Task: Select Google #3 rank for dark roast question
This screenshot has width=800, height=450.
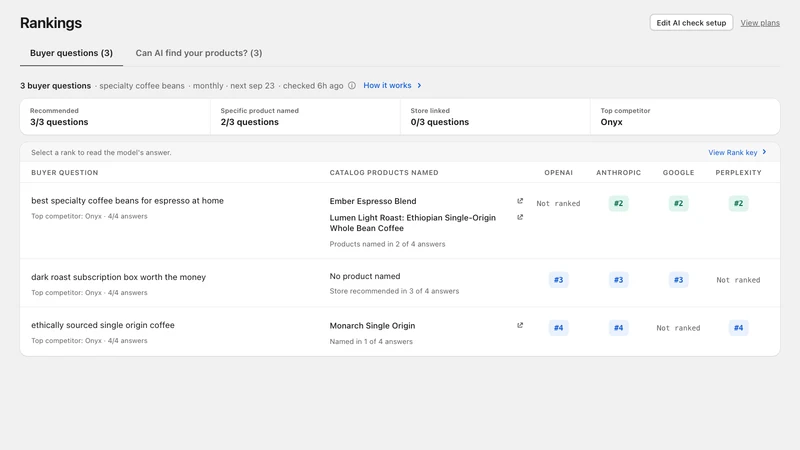Action: click(679, 280)
